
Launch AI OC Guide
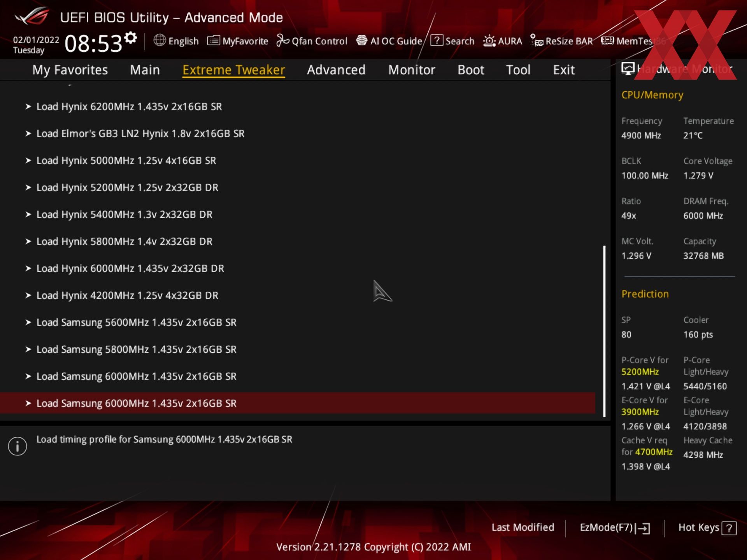pos(389,41)
